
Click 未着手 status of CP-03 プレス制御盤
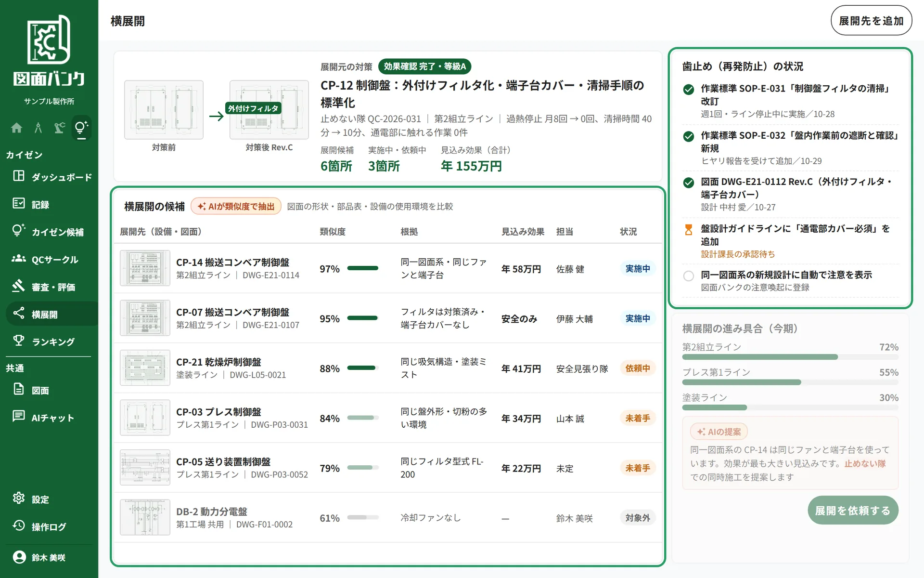638,419
